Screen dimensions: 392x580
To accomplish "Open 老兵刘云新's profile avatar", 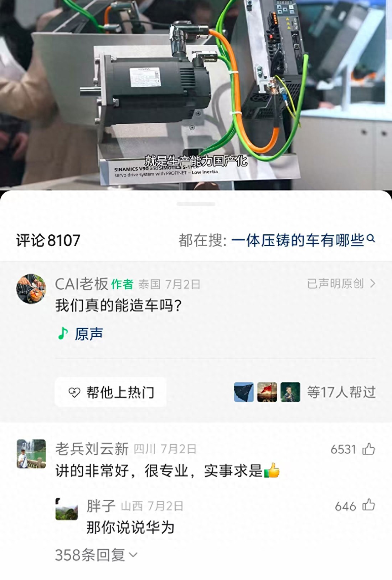I will 31,453.
